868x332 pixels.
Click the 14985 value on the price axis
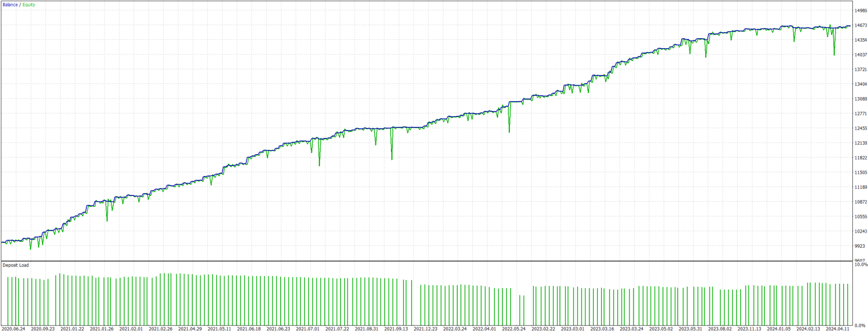(x=860, y=11)
